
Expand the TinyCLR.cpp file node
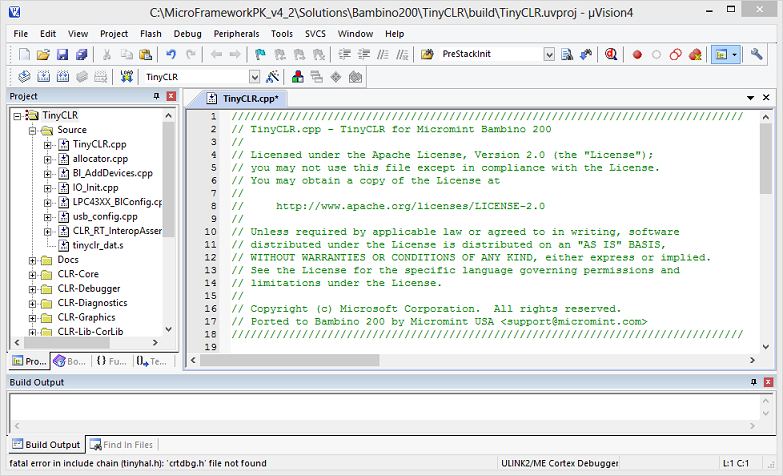pyautogui.click(x=47, y=145)
